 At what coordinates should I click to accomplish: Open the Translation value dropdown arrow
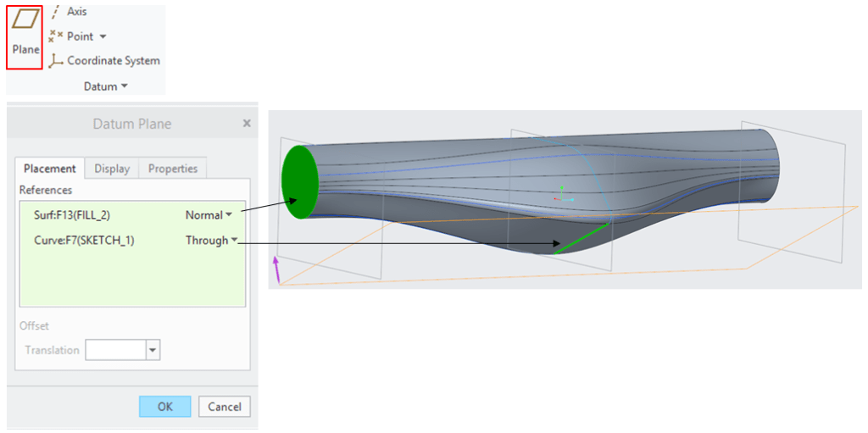tap(153, 350)
